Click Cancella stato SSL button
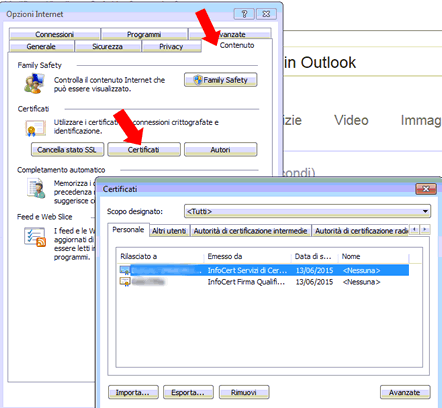Viewport: 442px width, 408px height. (67, 150)
